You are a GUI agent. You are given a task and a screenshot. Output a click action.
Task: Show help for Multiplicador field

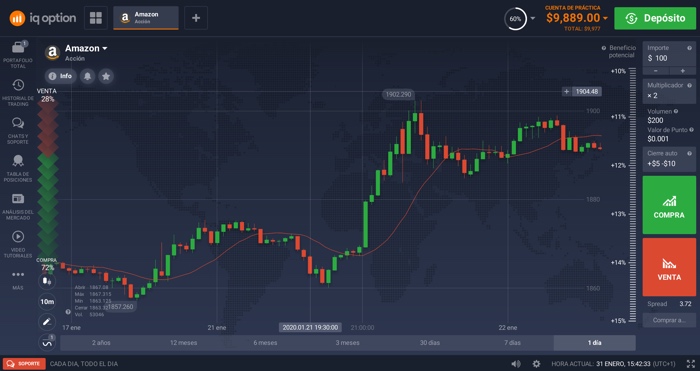click(689, 85)
